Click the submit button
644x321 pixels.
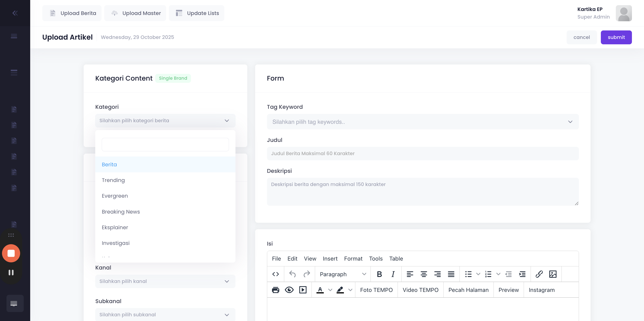pos(616,37)
